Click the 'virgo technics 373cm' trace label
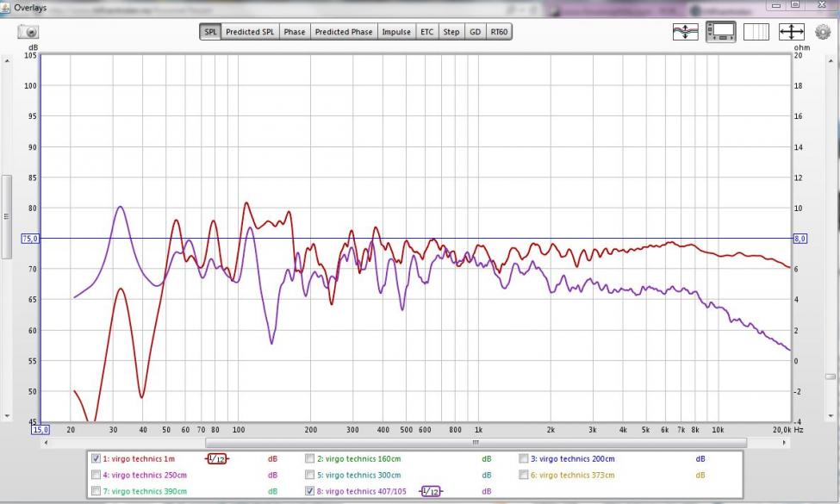This screenshot has width=840, height=504. click(x=577, y=475)
